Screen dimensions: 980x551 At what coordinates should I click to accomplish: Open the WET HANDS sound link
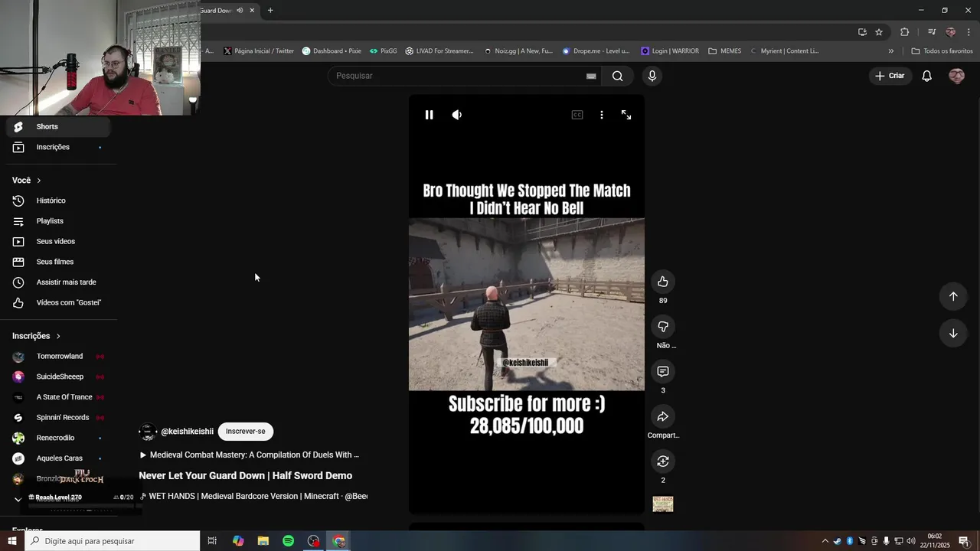(x=253, y=496)
